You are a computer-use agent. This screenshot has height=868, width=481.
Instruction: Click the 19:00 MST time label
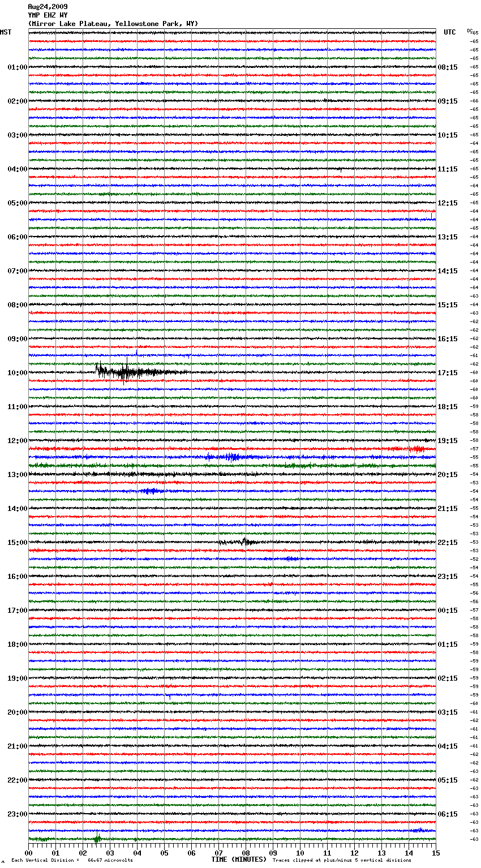[x=18, y=678]
